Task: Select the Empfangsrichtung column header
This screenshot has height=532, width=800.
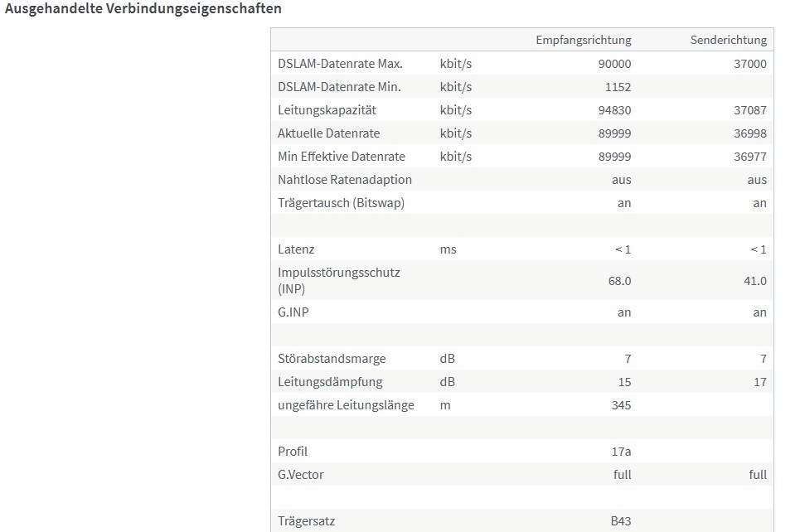Action: [583, 40]
